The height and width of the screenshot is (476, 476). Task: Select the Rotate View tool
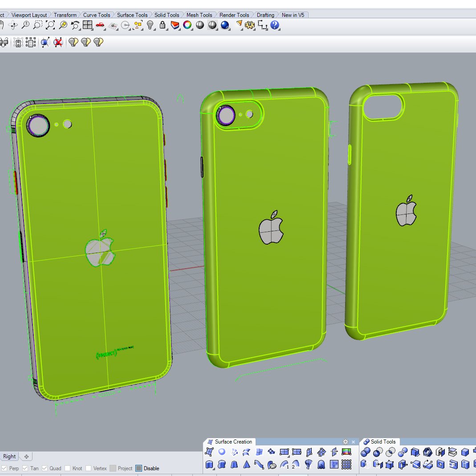click(13, 25)
